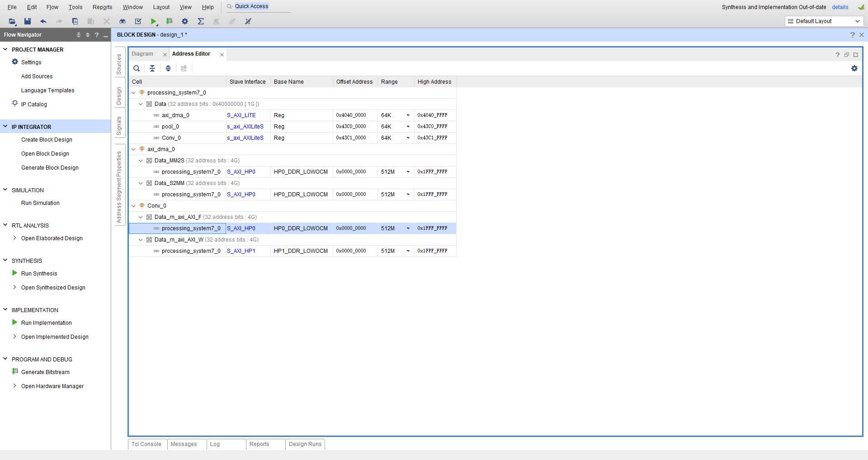
Task: Click Generate Bitstream in Flow Navigator
Action: 45,372
